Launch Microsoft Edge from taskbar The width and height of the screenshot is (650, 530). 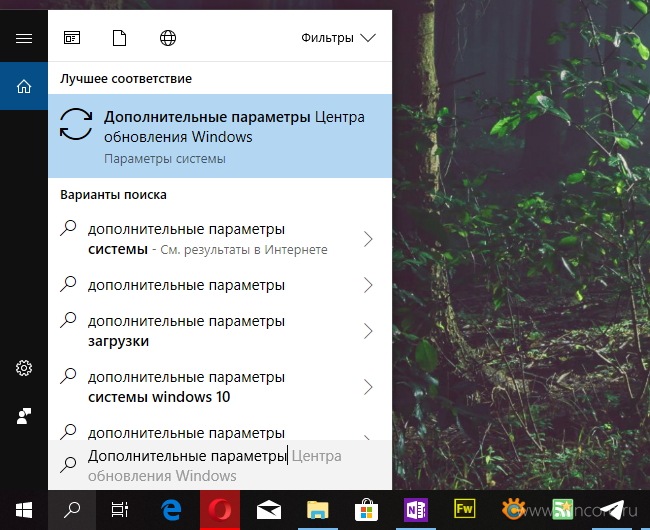click(x=171, y=510)
